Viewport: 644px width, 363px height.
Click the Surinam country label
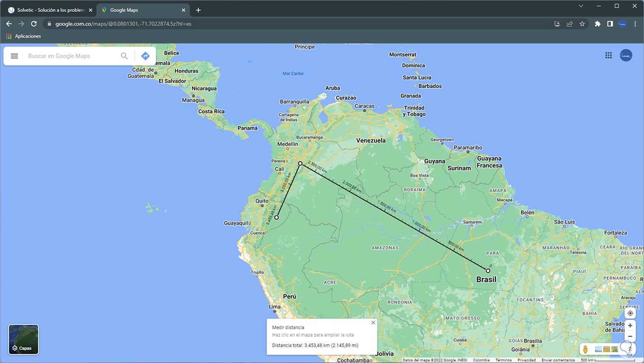459,168
